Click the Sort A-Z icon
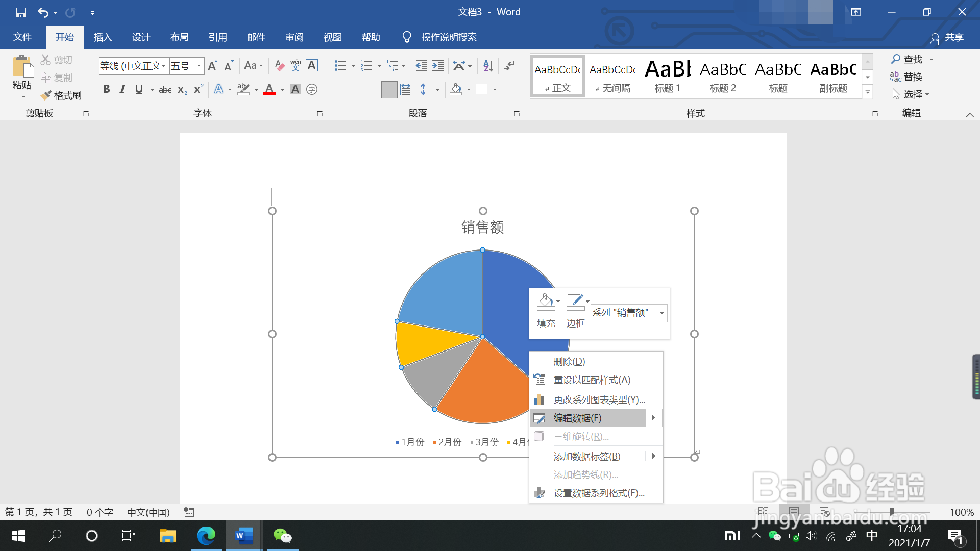The width and height of the screenshot is (980, 551). pos(488,66)
